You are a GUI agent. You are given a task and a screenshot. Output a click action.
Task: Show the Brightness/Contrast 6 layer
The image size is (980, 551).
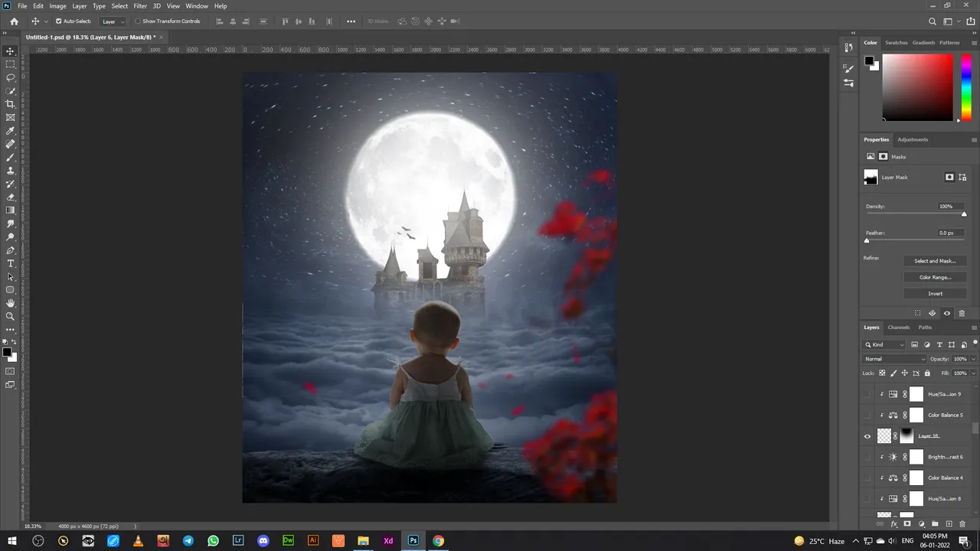pos(867,457)
